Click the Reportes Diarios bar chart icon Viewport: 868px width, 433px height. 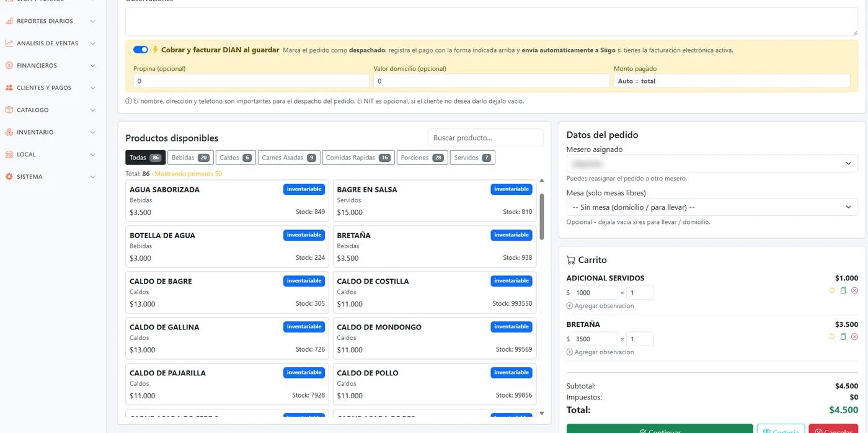[x=9, y=21]
